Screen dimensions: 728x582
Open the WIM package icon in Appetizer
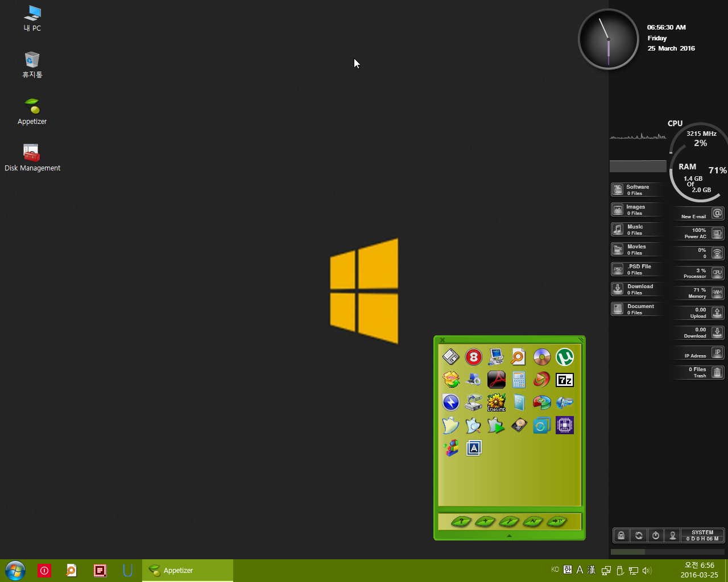tap(451, 380)
